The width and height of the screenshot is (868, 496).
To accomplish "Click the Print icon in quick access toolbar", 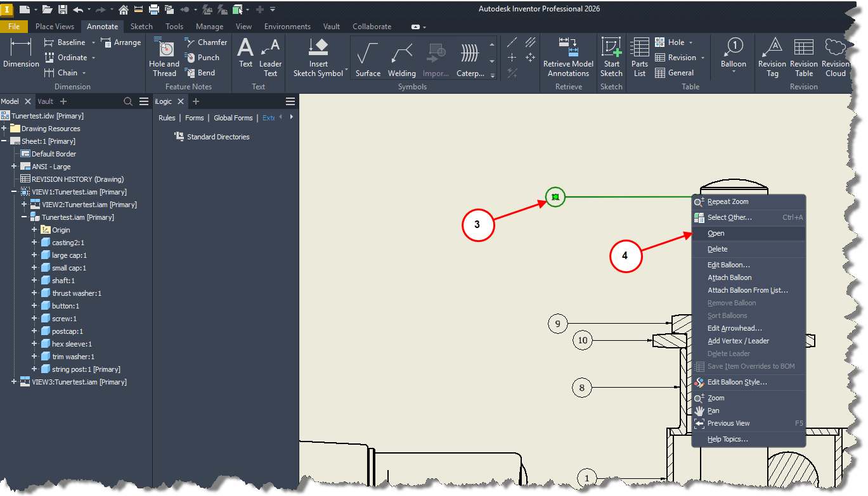I will point(154,10).
